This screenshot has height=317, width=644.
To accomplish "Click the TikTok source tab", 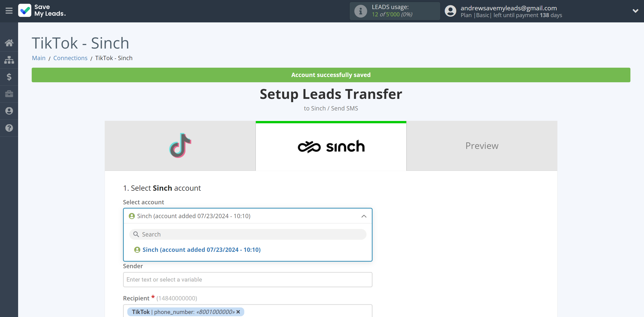I will click(180, 145).
